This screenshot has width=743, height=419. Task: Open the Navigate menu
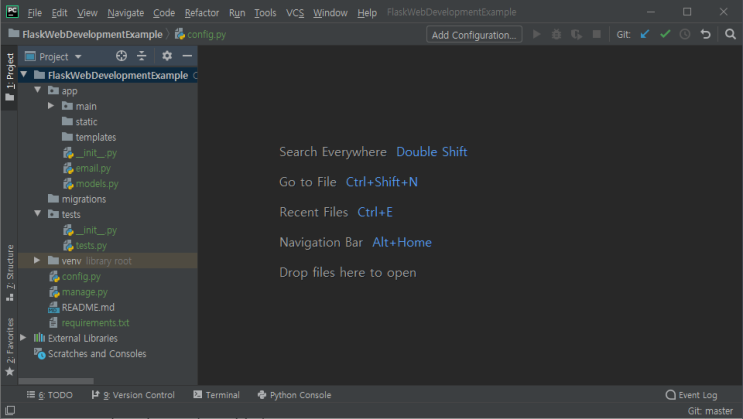point(126,13)
